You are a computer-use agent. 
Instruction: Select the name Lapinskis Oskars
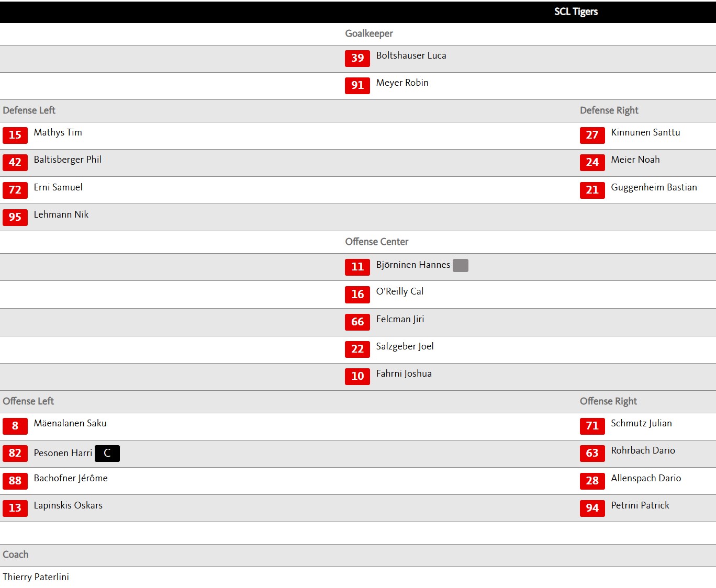click(68, 505)
